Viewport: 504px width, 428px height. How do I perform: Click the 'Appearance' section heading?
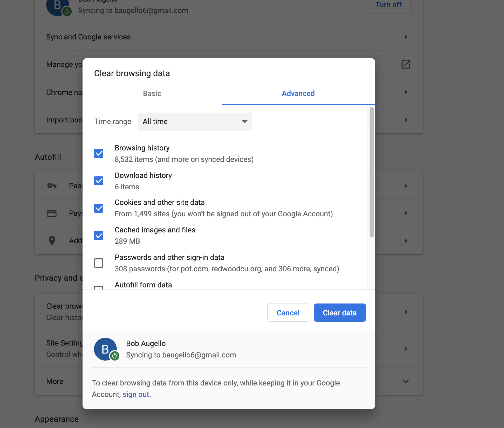57,419
